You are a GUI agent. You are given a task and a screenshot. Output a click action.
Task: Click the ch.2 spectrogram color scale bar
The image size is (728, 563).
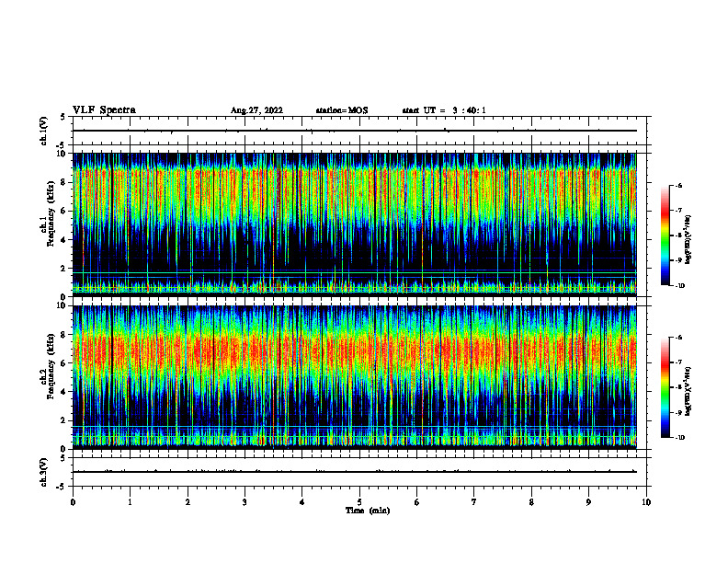pos(665,387)
